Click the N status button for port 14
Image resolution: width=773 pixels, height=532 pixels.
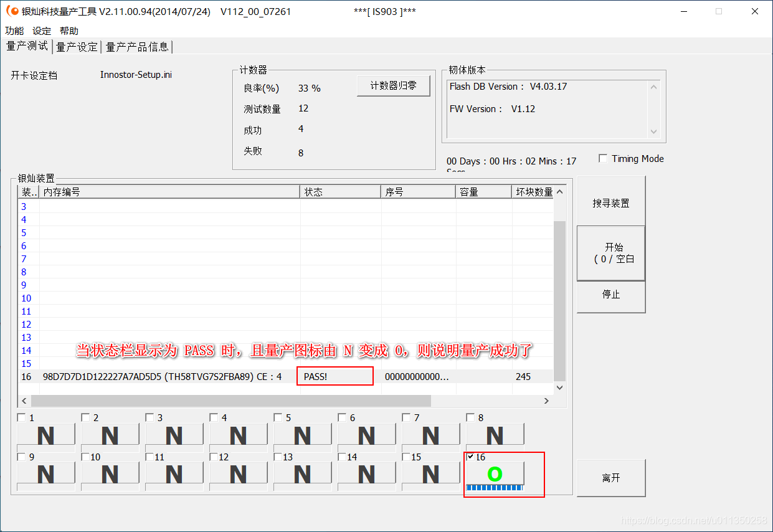[x=366, y=473]
